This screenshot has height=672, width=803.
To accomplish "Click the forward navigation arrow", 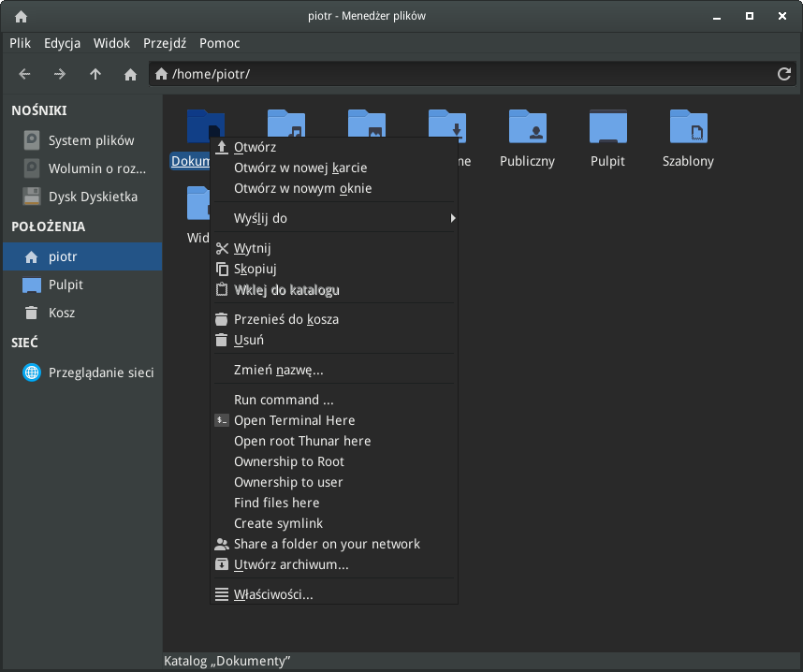I will [60, 74].
